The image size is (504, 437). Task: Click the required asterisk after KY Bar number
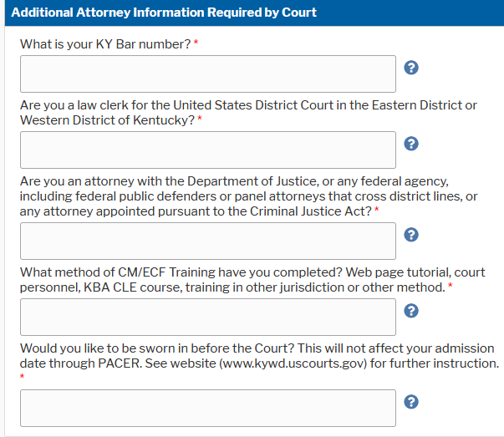(196, 43)
